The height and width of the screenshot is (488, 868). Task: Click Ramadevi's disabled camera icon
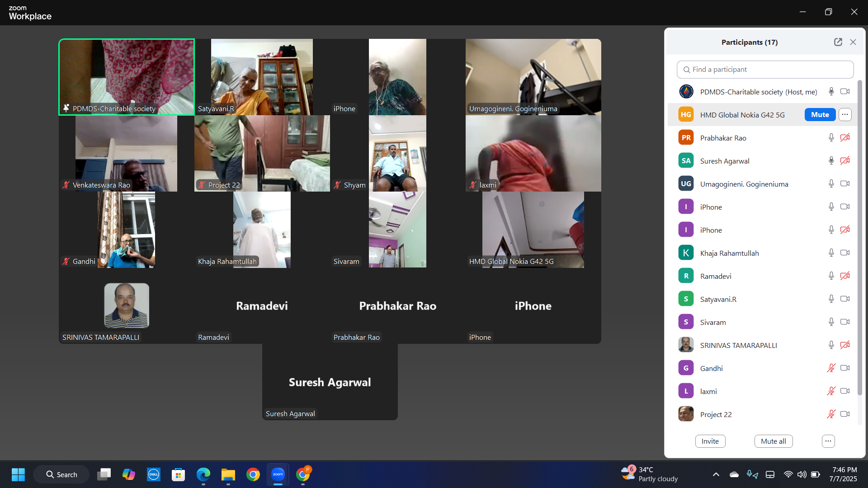(x=845, y=276)
